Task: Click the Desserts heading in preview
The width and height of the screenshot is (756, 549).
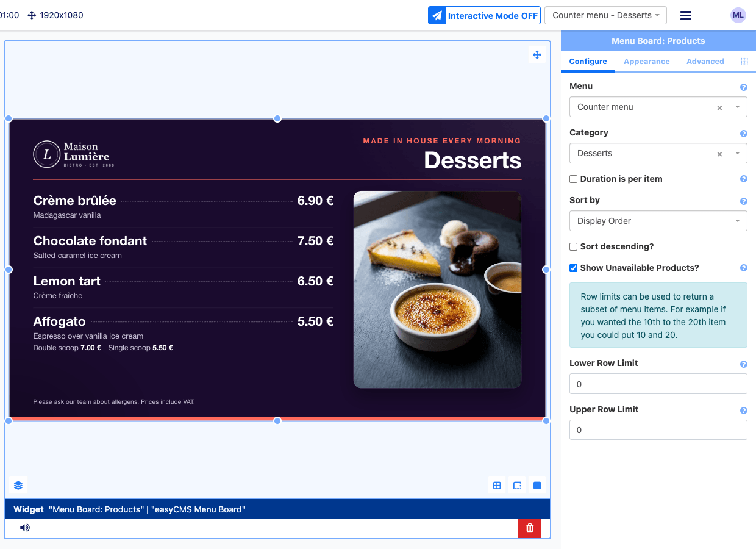Action: tap(472, 160)
